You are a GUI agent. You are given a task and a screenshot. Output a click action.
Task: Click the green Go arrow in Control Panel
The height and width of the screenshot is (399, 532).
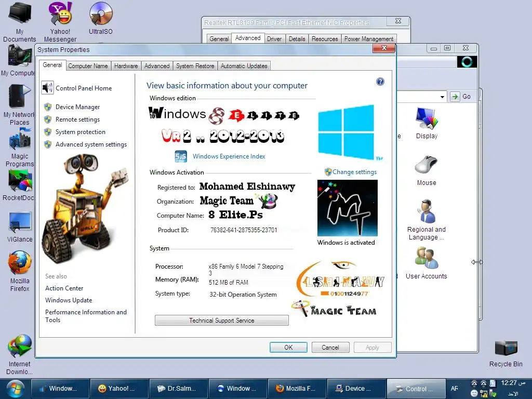(455, 96)
